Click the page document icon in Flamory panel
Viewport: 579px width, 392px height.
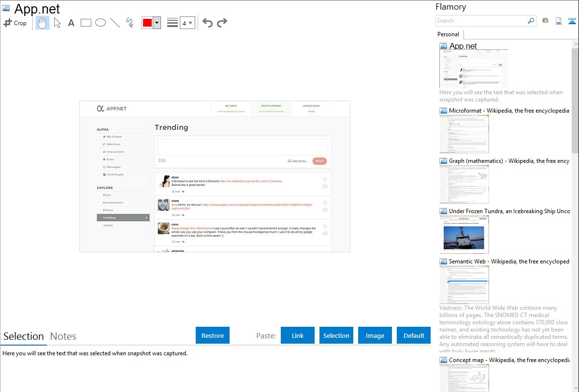pos(559,21)
